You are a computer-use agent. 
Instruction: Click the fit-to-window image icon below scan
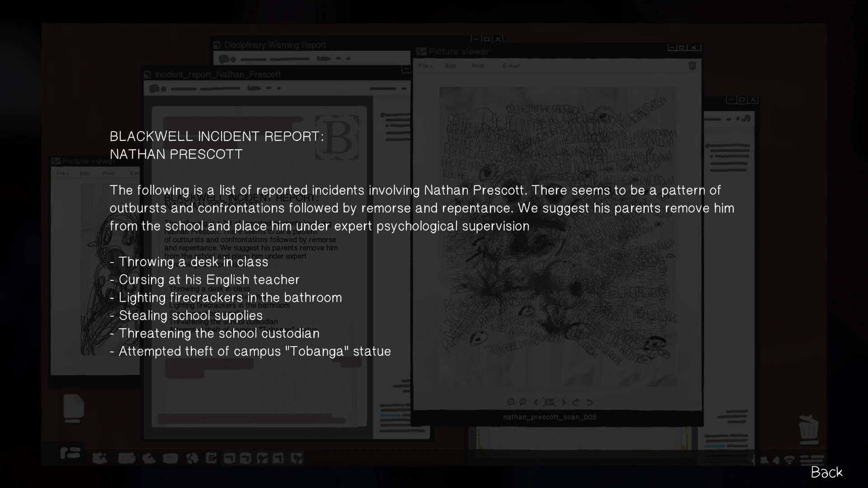(549, 402)
